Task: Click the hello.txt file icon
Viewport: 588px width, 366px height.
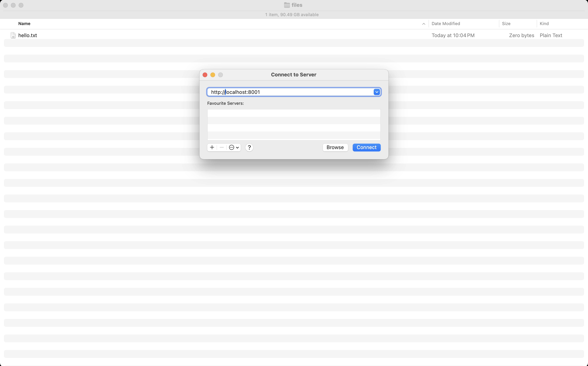Action: (13, 35)
